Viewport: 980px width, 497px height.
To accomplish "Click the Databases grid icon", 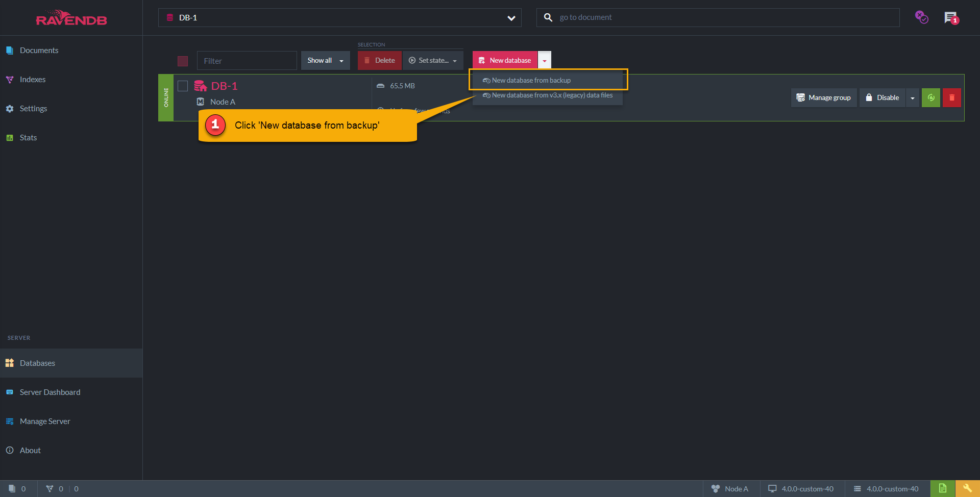I will [10, 363].
